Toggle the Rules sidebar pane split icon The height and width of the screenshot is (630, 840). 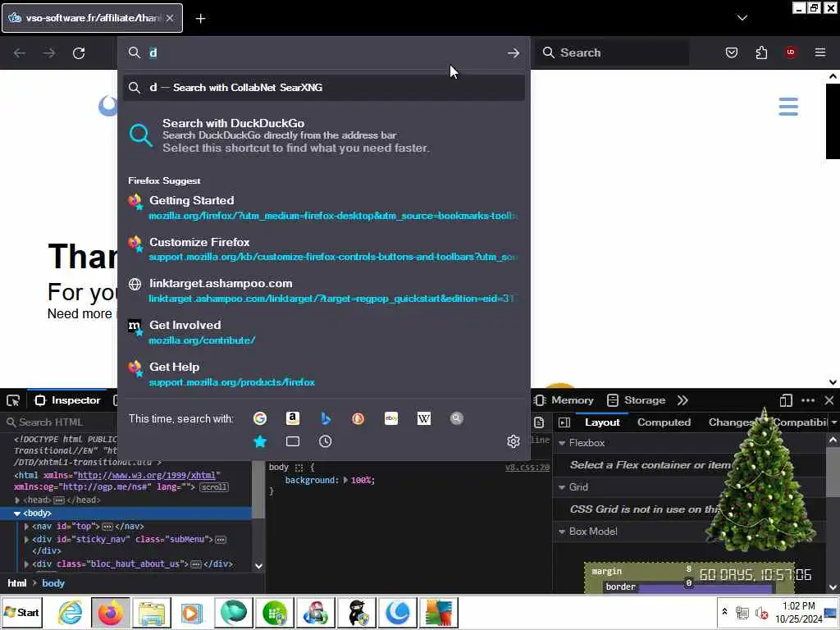click(564, 422)
